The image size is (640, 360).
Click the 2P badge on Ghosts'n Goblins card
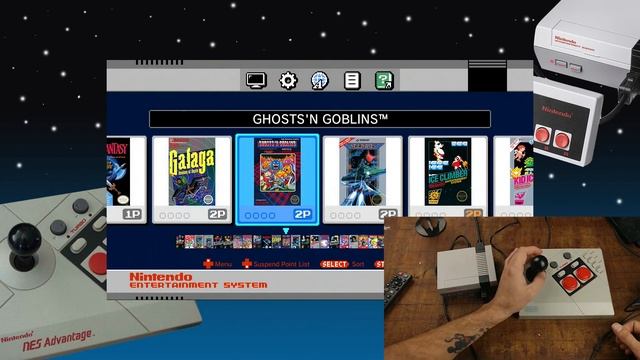click(x=302, y=214)
